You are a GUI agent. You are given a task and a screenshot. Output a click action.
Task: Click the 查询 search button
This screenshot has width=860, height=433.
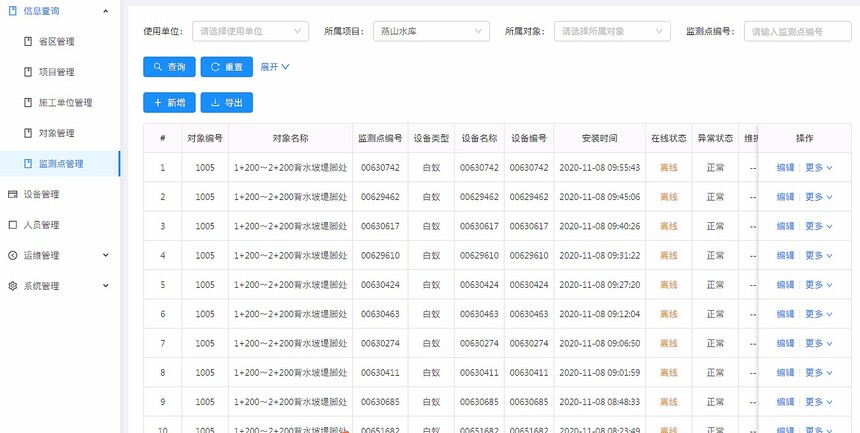tap(169, 67)
